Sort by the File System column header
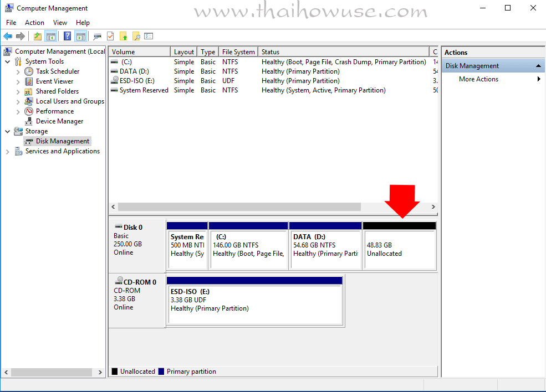 [238, 52]
